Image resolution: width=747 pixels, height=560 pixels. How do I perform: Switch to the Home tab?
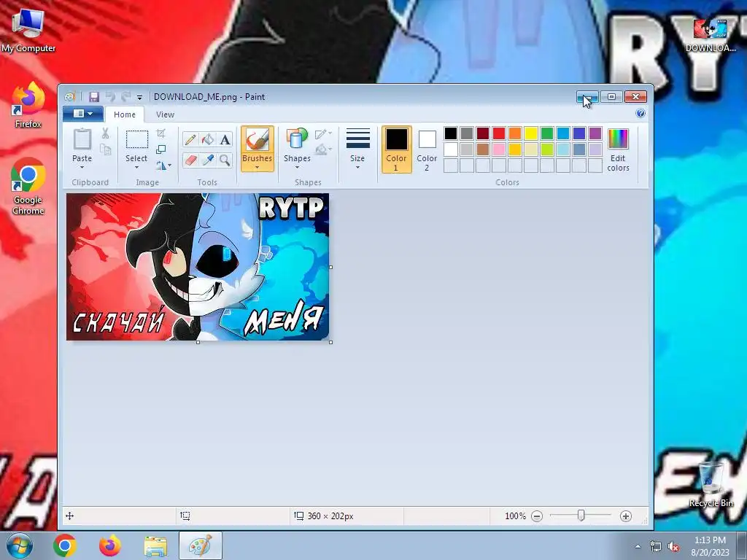pos(125,114)
